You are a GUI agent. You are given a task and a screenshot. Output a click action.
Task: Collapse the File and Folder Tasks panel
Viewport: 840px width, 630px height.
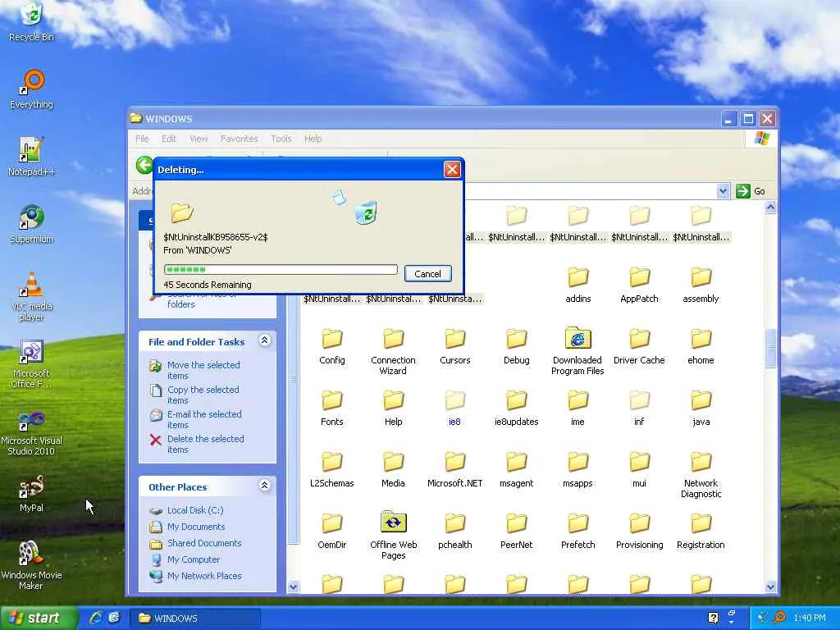tap(265, 340)
